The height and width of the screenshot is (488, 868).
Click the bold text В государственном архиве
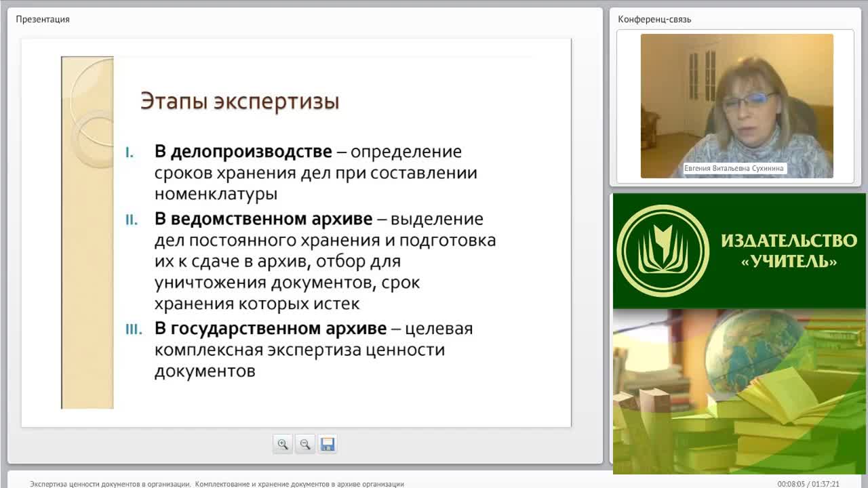click(271, 328)
